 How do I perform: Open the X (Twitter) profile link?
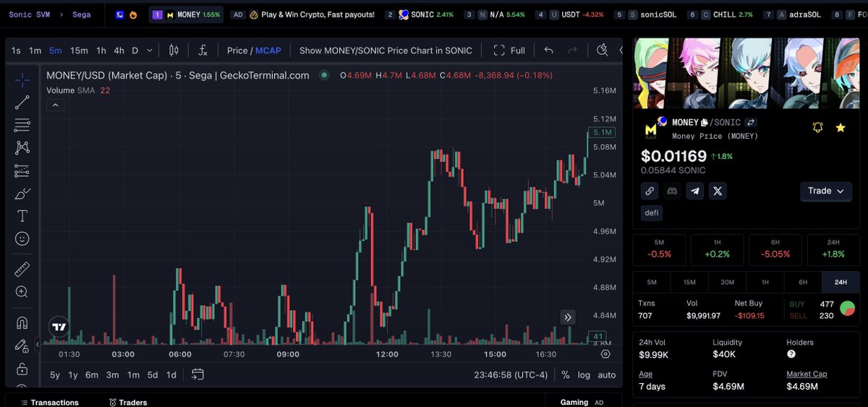tap(718, 191)
